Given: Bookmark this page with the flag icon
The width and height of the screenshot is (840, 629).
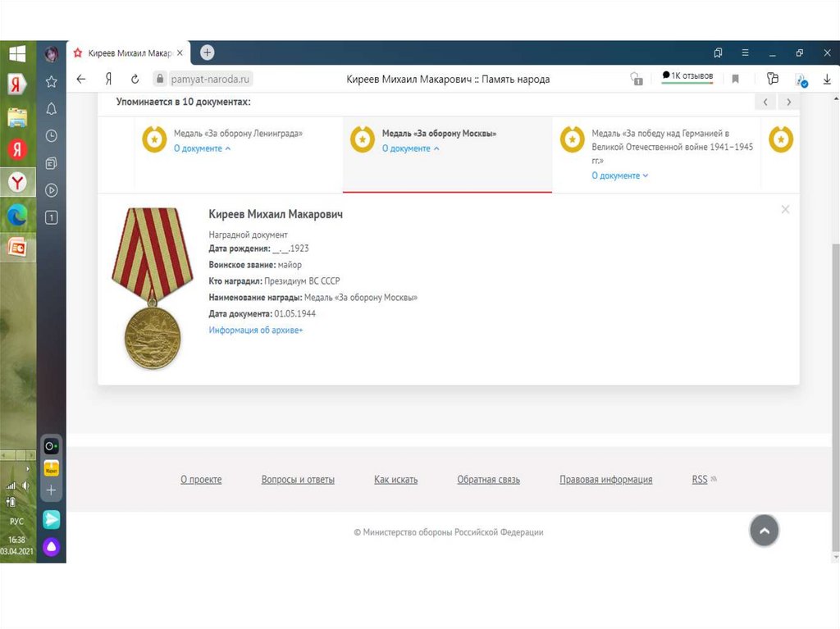Looking at the screenshot, I should (x=736, y=80).
